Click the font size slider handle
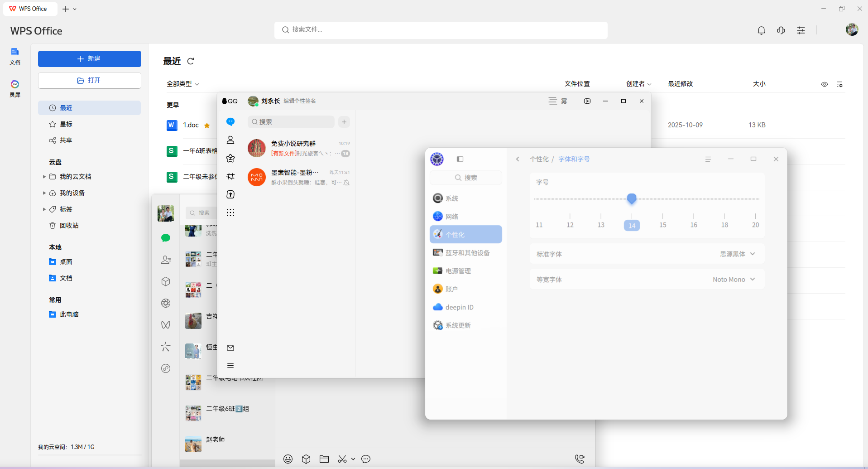Viewport: 868px width, 469px height. (x=632, y=198)
